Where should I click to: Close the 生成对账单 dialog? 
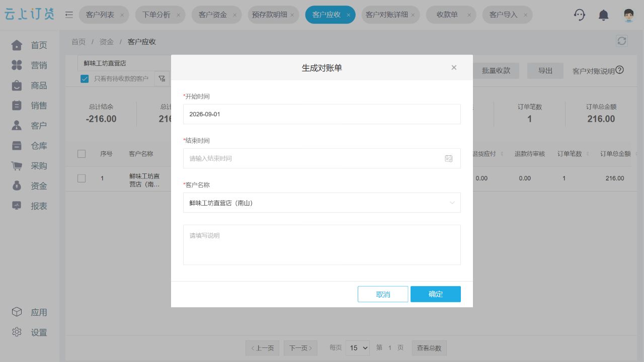tap(454, 67)
